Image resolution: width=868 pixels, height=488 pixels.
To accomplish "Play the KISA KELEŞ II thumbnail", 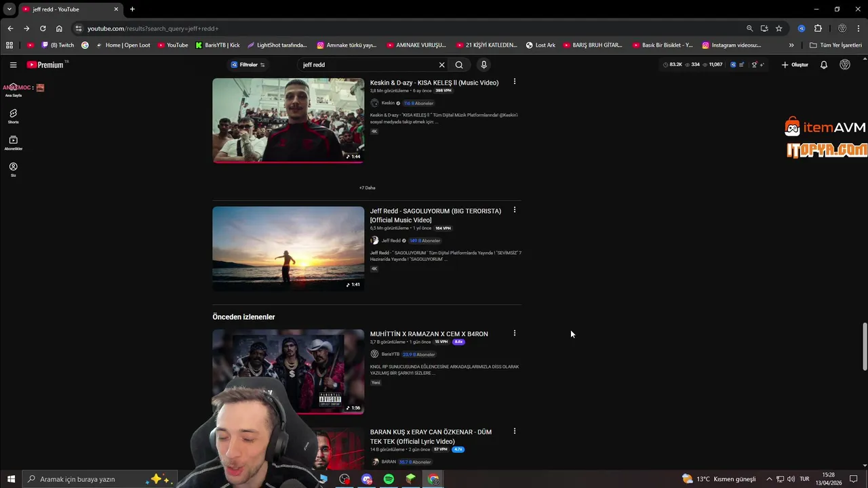I will (288, 121).
